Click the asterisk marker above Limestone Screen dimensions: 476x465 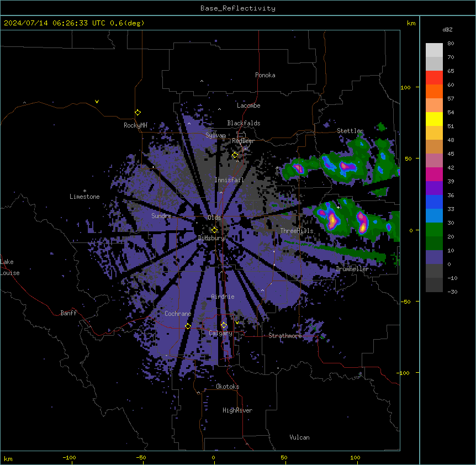click(x=84, y=191)
